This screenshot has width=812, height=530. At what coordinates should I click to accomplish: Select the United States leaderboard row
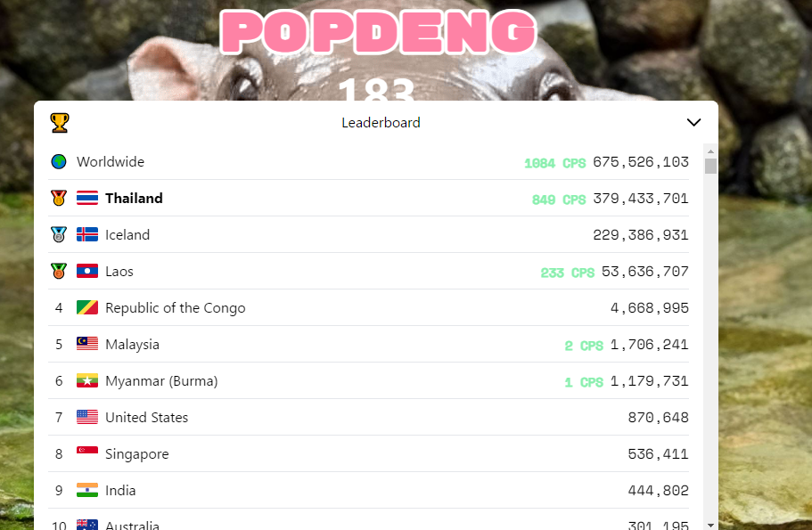369,417
